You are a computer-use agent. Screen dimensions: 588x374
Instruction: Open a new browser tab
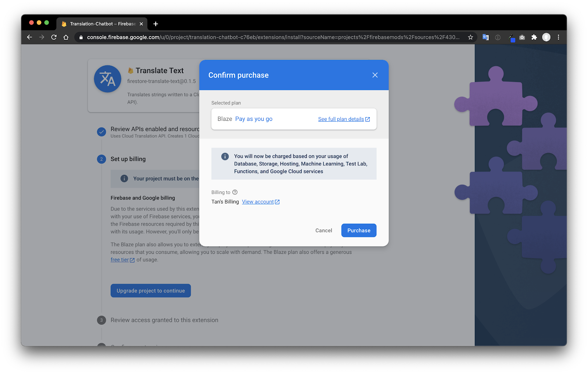point(155,24)
